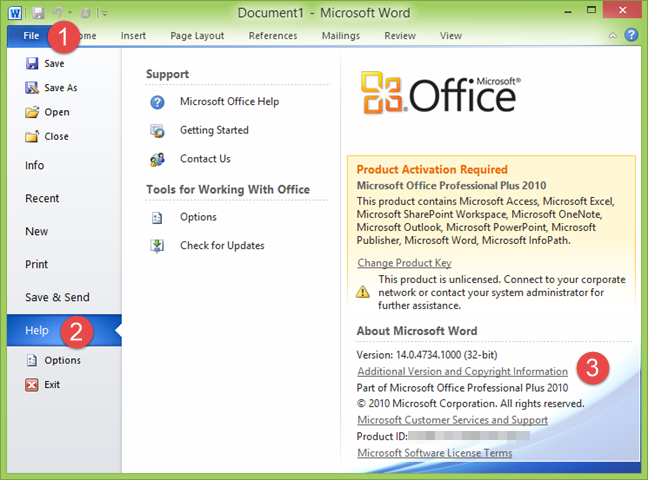This screenshot has height=480, width=648.
Task: Open Customize Quick Access Toolbar dropdown
Action: click(x=105, y=14)
